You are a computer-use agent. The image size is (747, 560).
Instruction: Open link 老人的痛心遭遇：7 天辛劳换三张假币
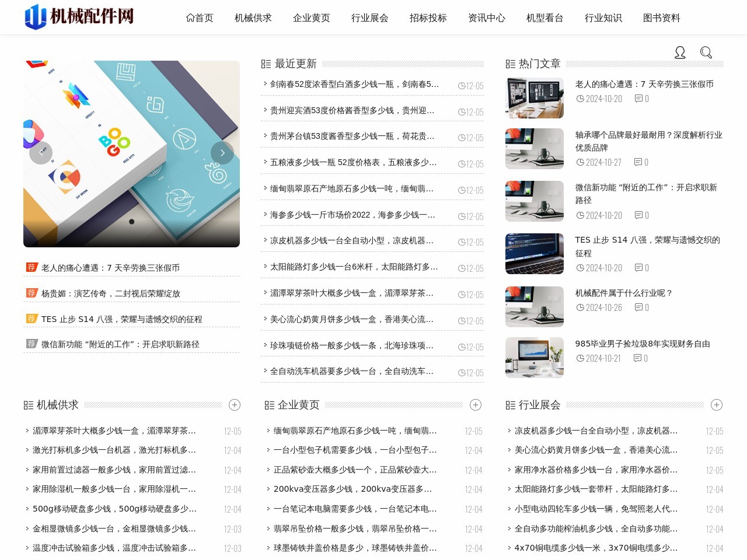pyautogui.click(x=644, y=84)
